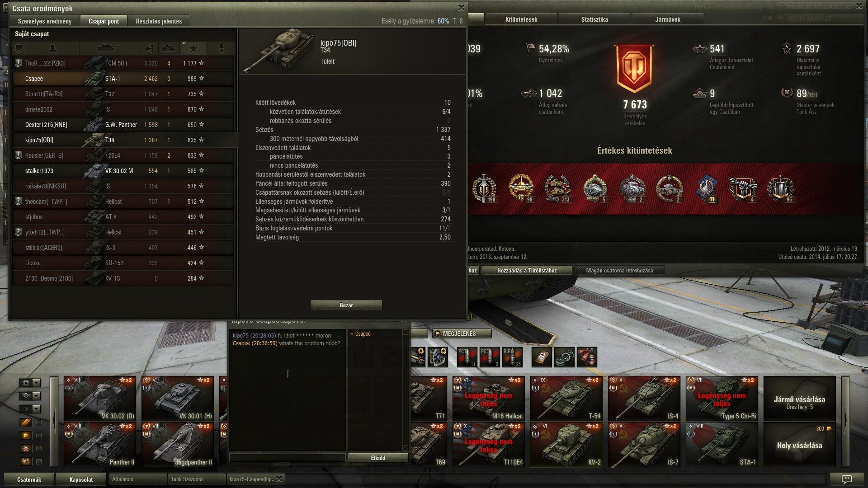
Task: Click Hozzáadás a Tiltólistához button
Action: [527, 271]
